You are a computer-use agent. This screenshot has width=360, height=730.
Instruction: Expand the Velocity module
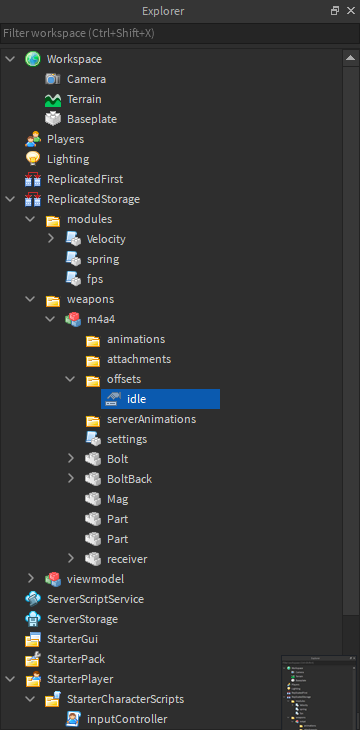pyautogui.click(x=51, y=239)
